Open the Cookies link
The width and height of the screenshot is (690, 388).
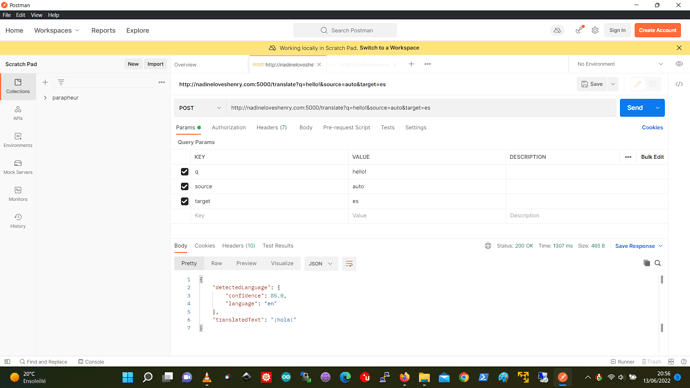[x=652, y=128]
